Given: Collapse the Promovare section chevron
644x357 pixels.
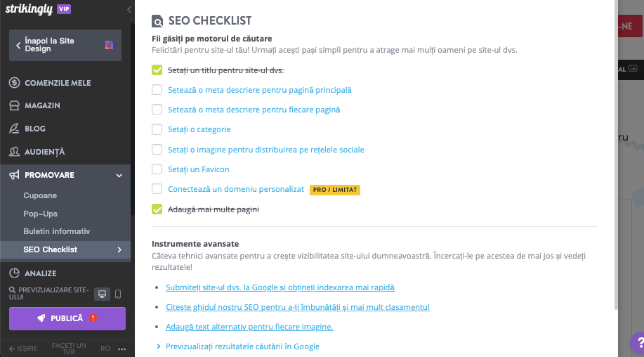Looking at the screenshot, I should (x=119, y=176).
